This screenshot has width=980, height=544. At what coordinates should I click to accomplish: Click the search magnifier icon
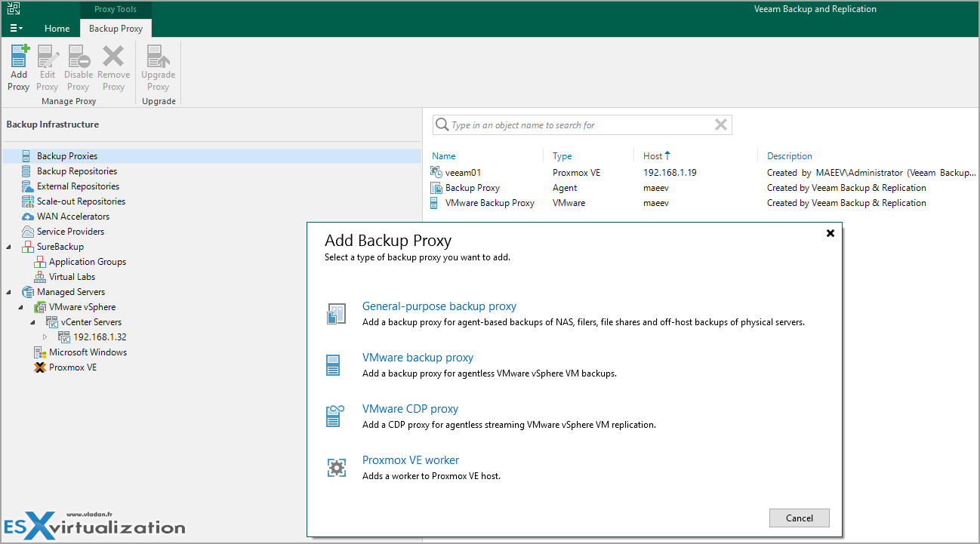point(442,125)
